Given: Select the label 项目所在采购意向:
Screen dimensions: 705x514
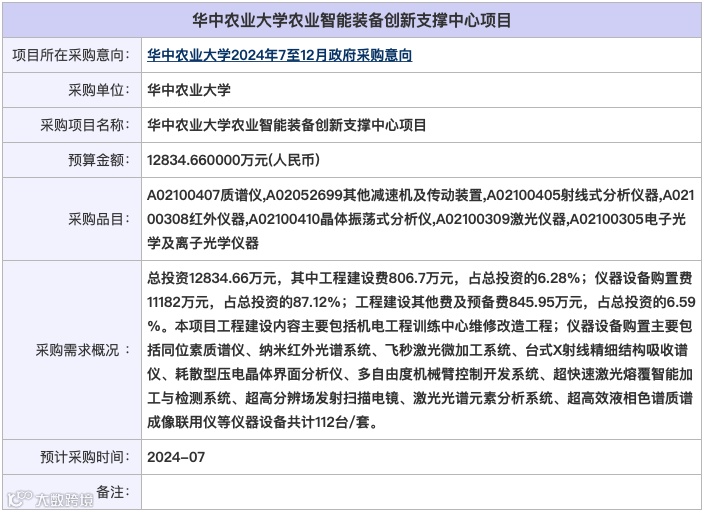Looking at the screenshot, I should [x=71, y=55].
